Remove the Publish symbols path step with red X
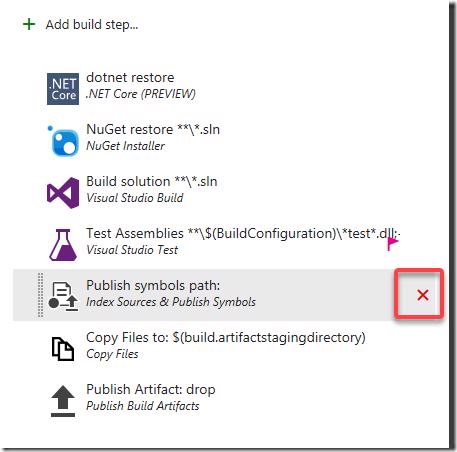 point(423,295)
